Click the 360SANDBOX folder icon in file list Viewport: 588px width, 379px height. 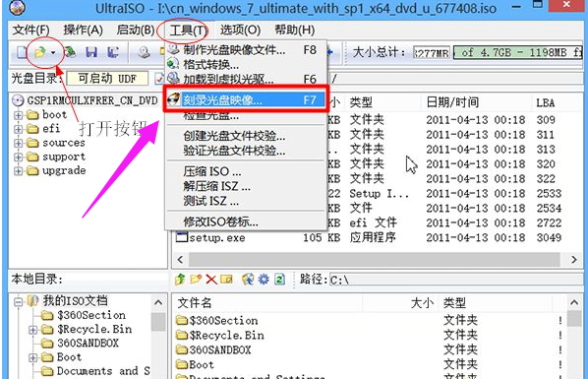pos(182,350)
